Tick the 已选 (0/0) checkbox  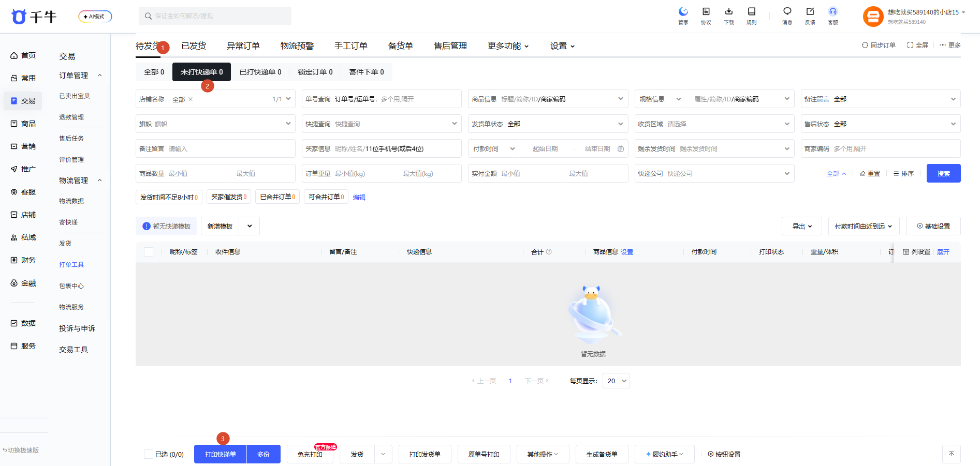[x=149, y=454]
